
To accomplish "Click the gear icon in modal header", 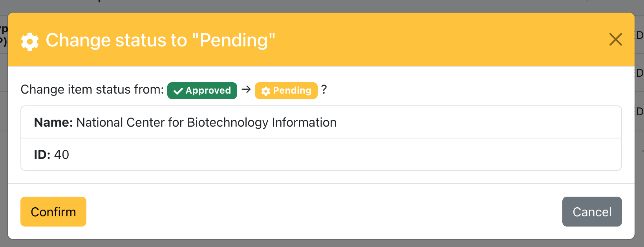I will [30, 41].
